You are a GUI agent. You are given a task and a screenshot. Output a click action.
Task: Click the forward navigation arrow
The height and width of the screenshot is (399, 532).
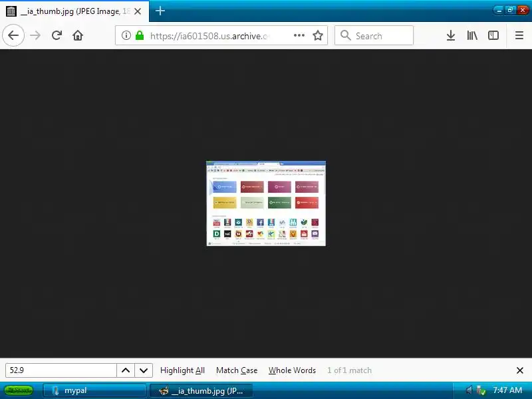pos(35,35)
